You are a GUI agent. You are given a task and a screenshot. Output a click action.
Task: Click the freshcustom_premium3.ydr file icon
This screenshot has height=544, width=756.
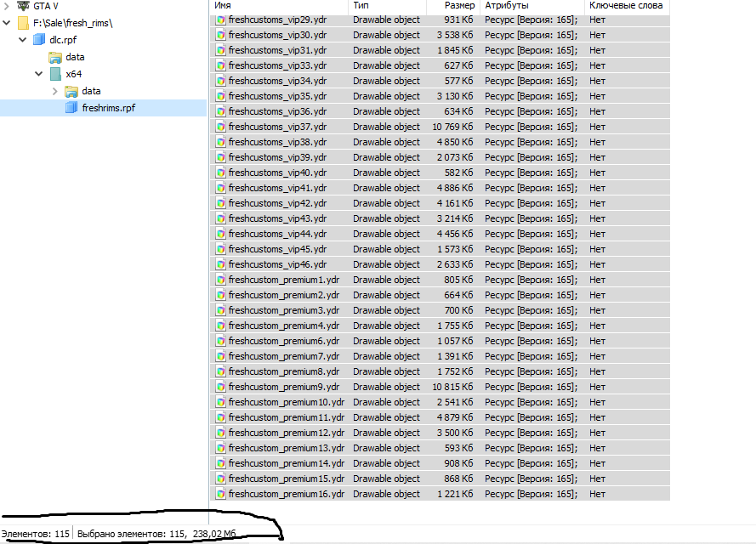click(221, 310)
